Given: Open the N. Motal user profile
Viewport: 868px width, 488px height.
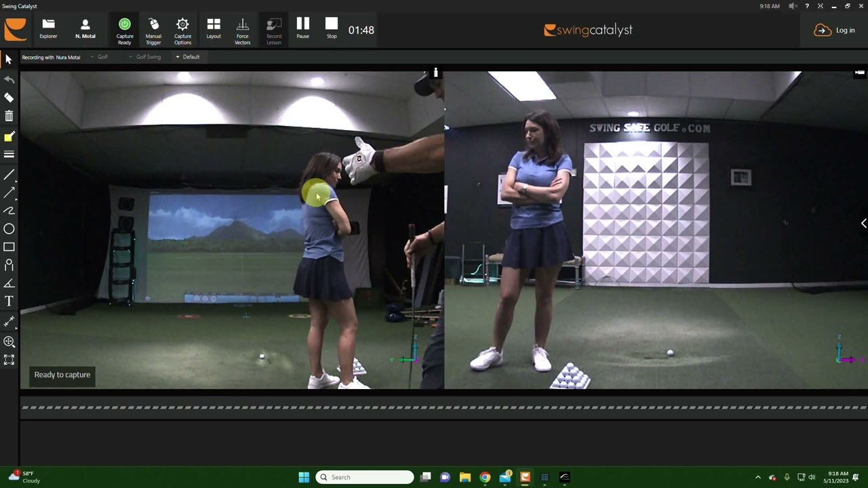Looking at the screenshot, I should 85,29.
